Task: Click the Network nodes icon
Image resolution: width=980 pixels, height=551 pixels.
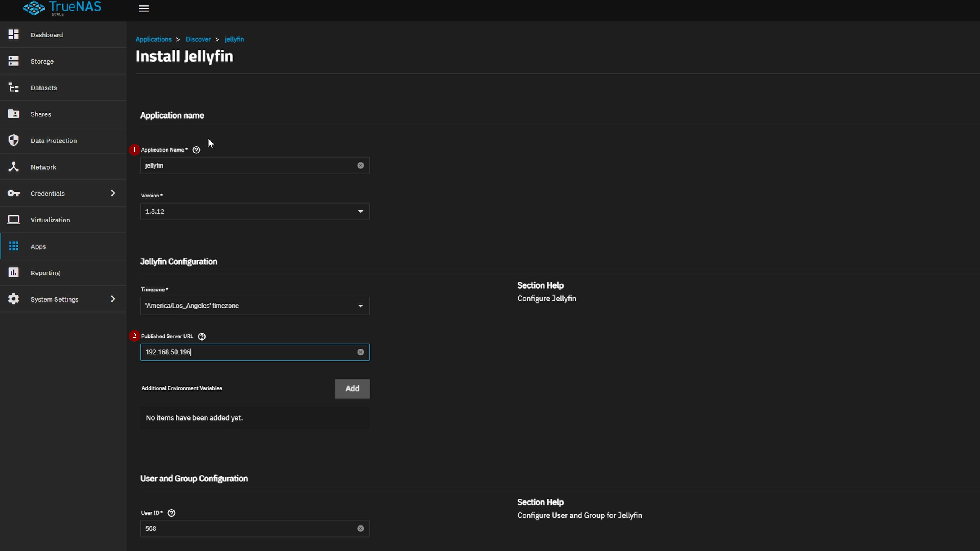Action: (14, 167)
